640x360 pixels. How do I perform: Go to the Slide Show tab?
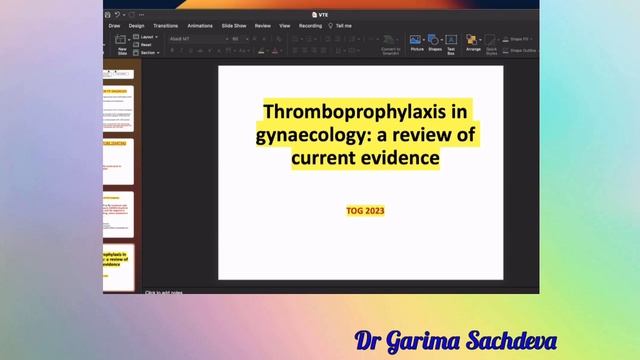tap(234, 26)
